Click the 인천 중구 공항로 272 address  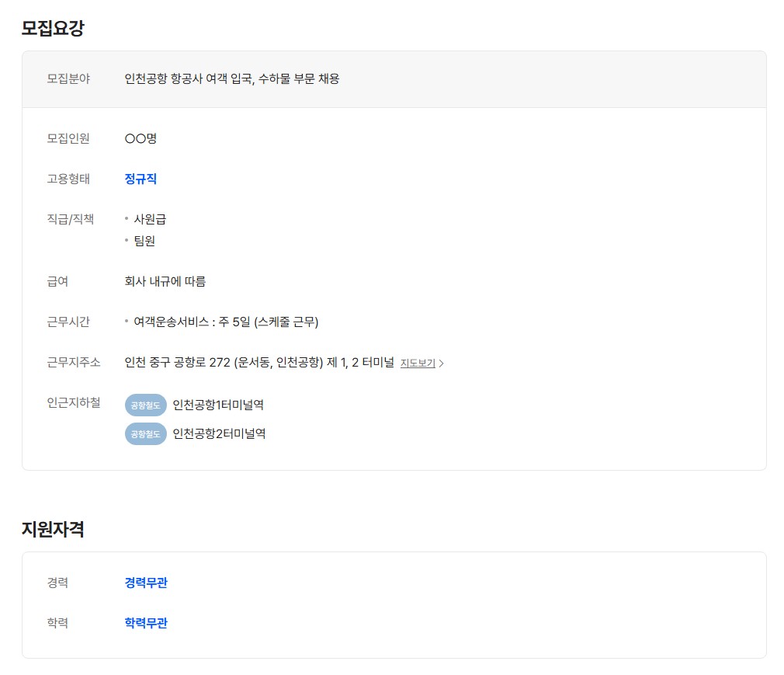(259, 362)
